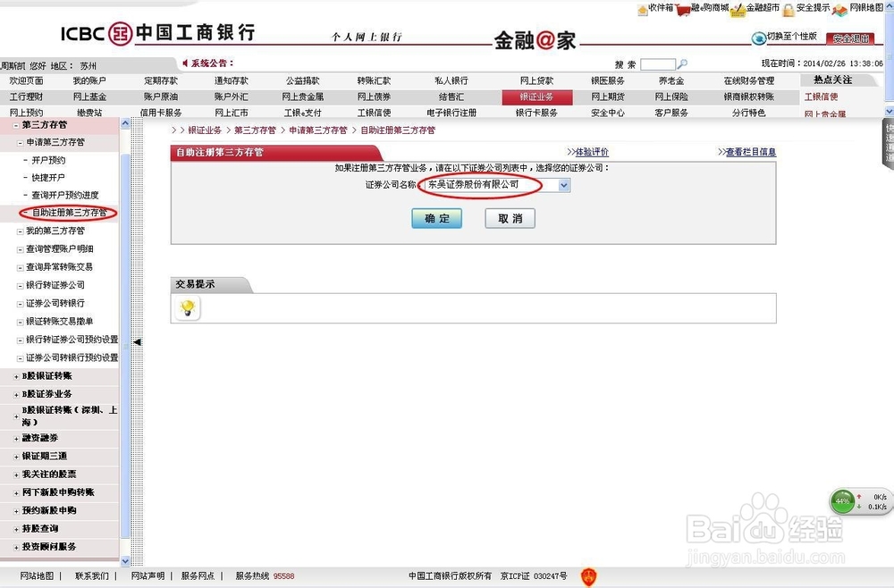This screenshot has width=894, height=588.
Task: Open the 查看栏目信息 link
Action: click(751, 152)
